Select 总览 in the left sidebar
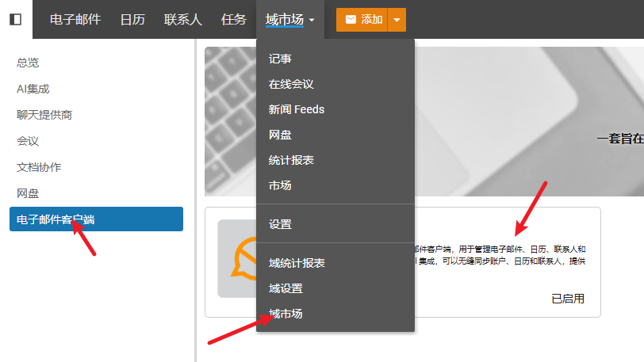This screenshot has height=362, width=644. 28,63
